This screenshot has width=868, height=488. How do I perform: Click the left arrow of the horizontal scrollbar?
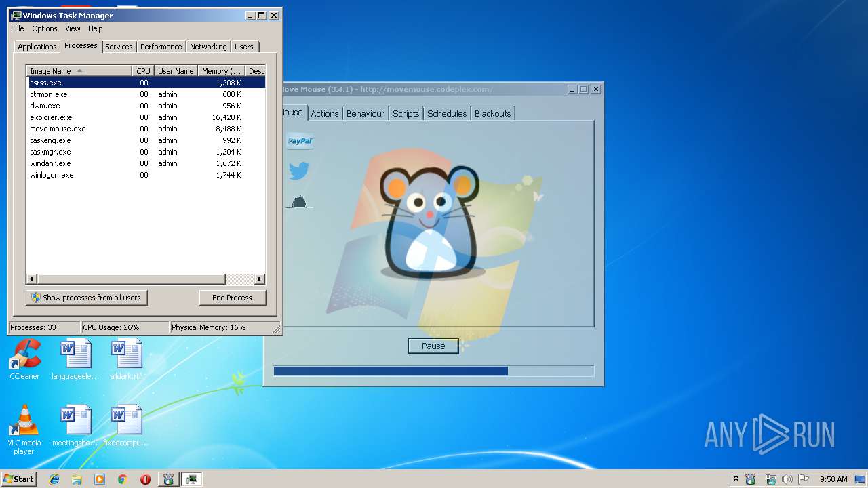32,279
